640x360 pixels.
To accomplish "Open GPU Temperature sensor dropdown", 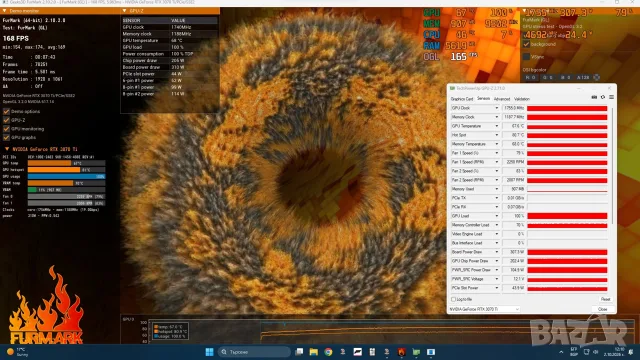I will (497, 126).
